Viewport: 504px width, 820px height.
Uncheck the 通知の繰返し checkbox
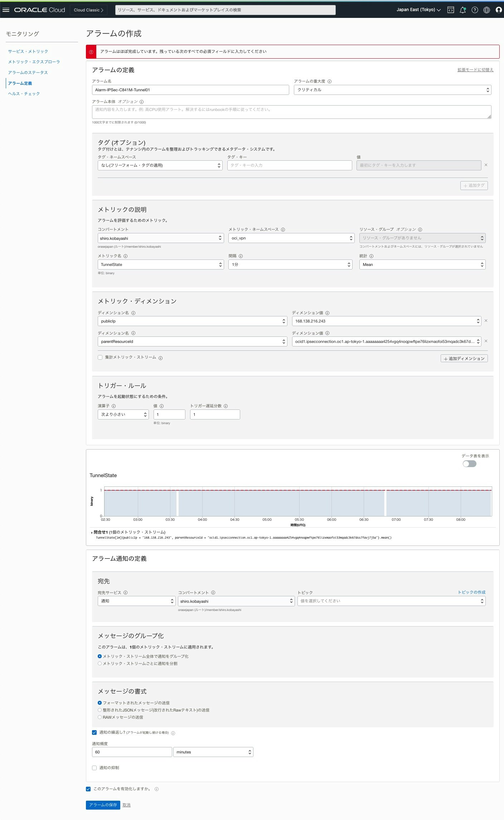[x=94, y=733]
